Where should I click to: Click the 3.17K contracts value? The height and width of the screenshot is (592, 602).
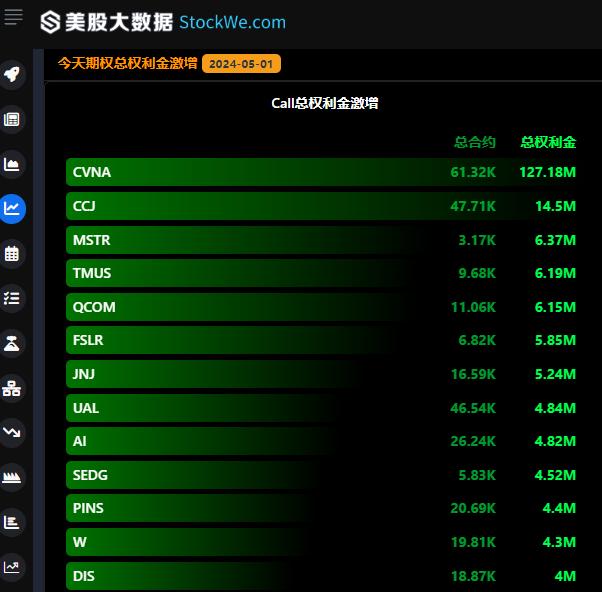coord(477,240)
